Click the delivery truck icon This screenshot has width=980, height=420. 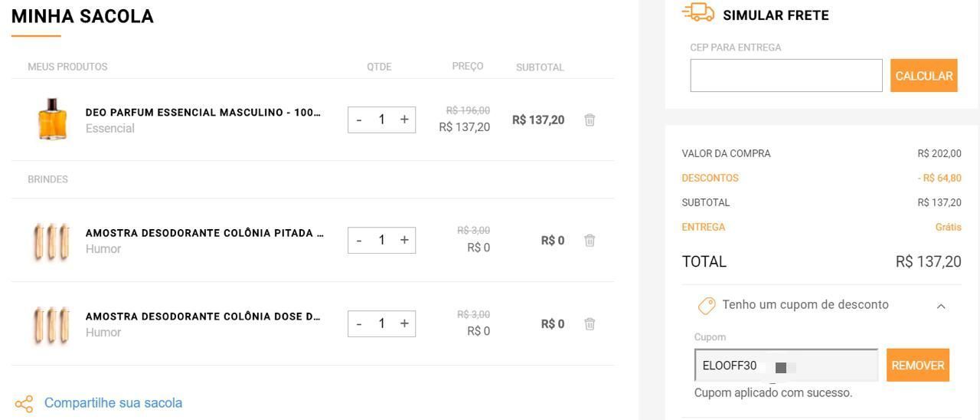697,12
